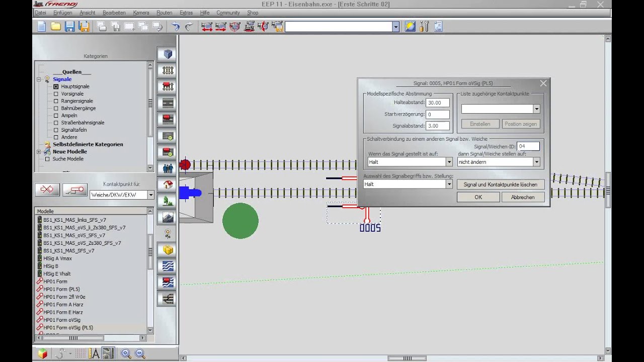Click the undo arrow in the toolbar

tap(175, 27)
